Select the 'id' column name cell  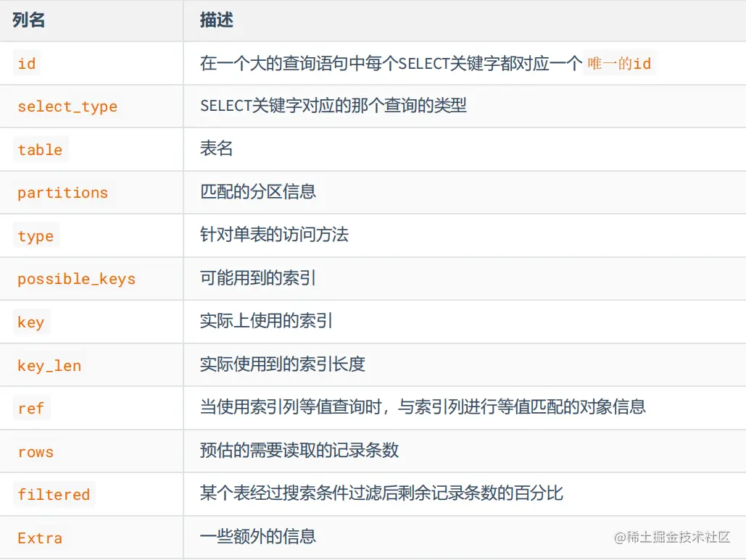click(27, 63)
